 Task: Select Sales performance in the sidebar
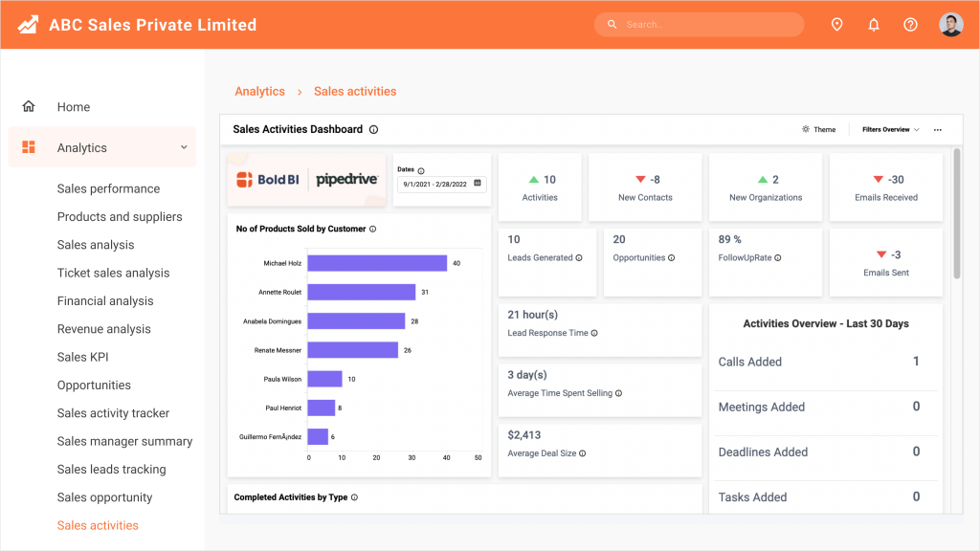[x=108, y=188]
